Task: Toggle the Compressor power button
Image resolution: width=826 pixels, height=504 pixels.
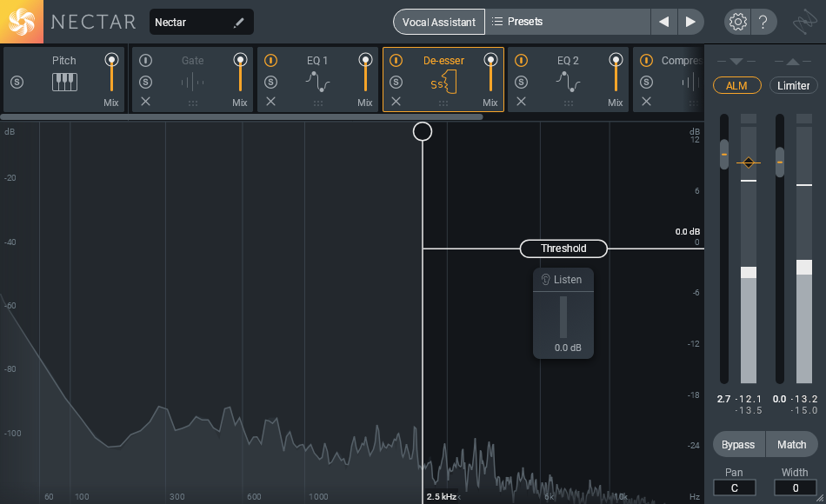Action: pyautogui.click(x=646, y=61)
